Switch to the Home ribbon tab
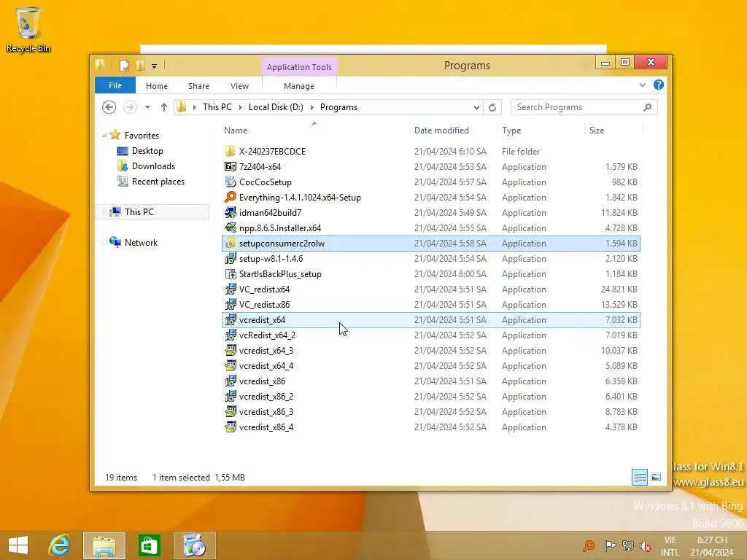 click(157, 86)
